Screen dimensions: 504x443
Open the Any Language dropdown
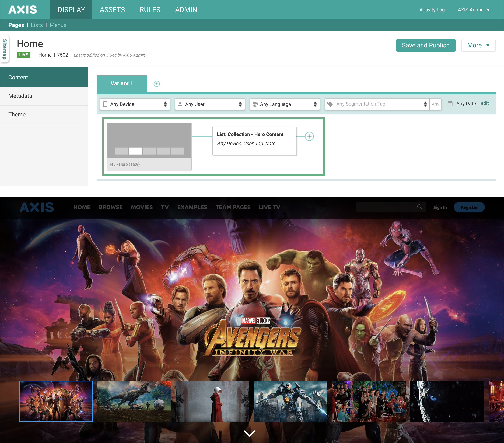pos(285,104)
